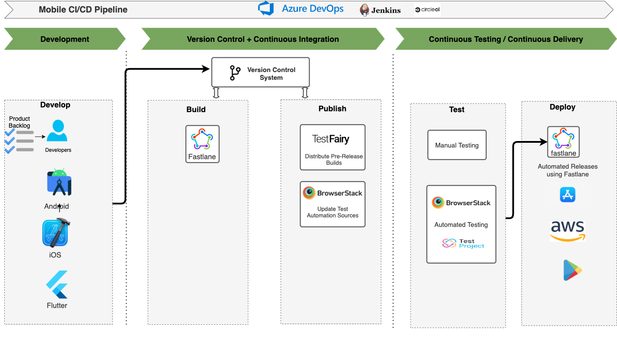
Task: Select the git branch icon in Version Control System
Action: coord(235,73)
